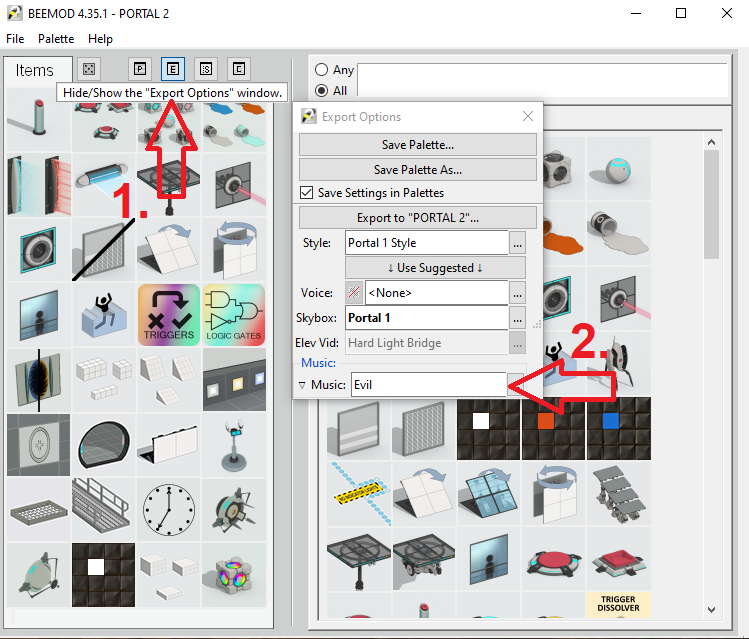Select the blue square wall tile
The width and height of the screenshot is (749, 639).
point(619,429)
